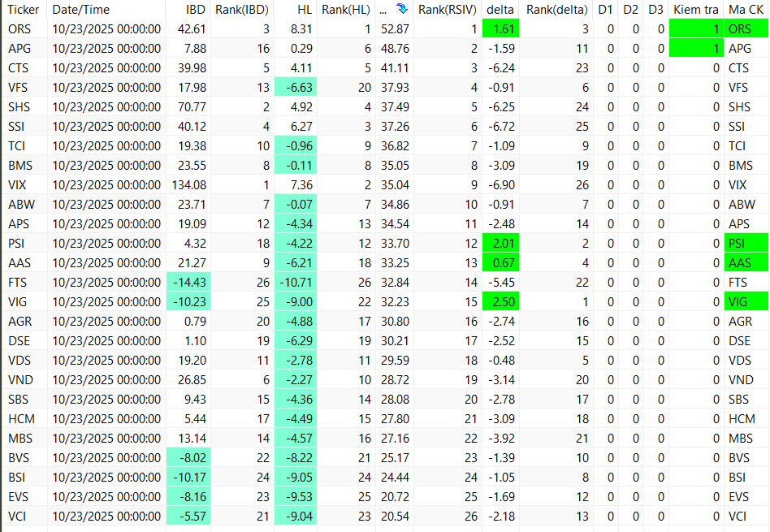The height and width of the screenshot is (532, 770).
Task: Click HL value 8.31 in ORS row
Action: [301, 29]
